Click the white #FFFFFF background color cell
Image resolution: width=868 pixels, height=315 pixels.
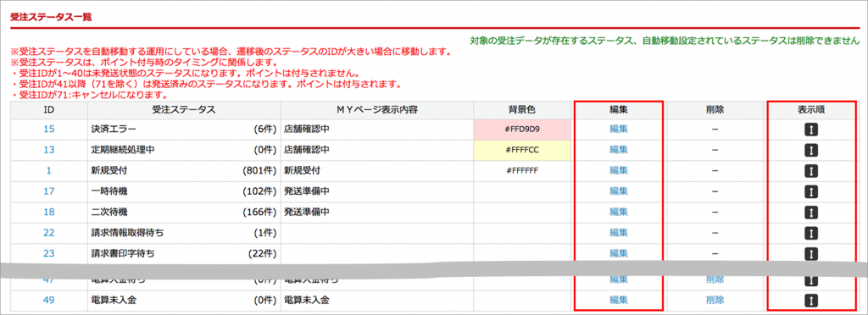522,170
